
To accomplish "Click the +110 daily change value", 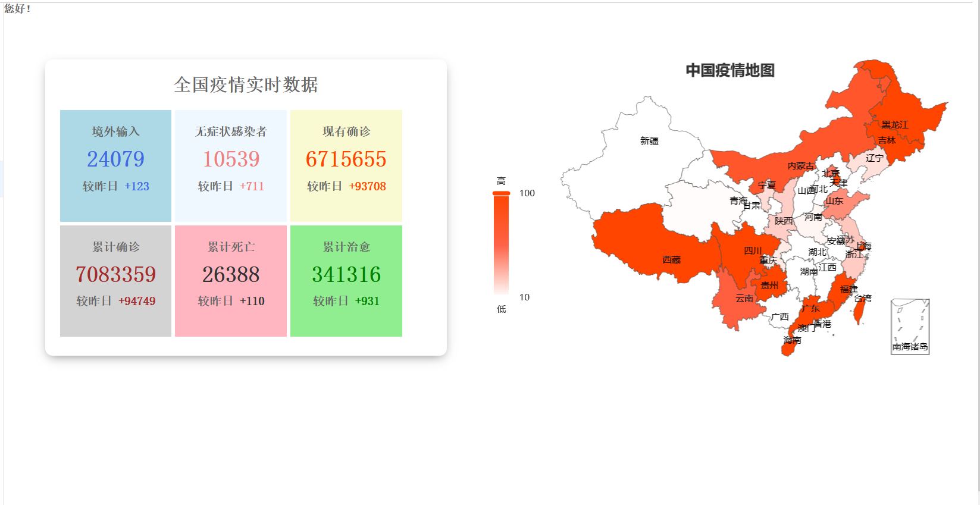I will (252, 301).
